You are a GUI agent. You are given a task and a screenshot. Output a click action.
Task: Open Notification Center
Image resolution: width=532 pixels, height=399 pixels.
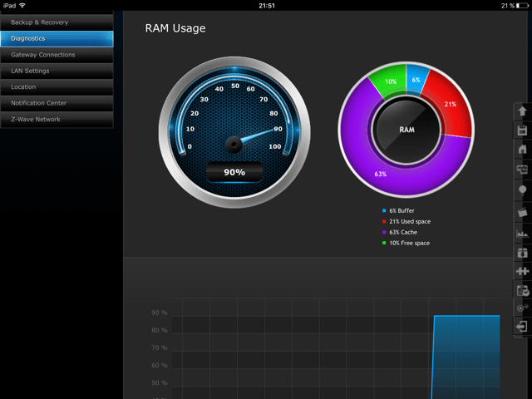[57, 103]
